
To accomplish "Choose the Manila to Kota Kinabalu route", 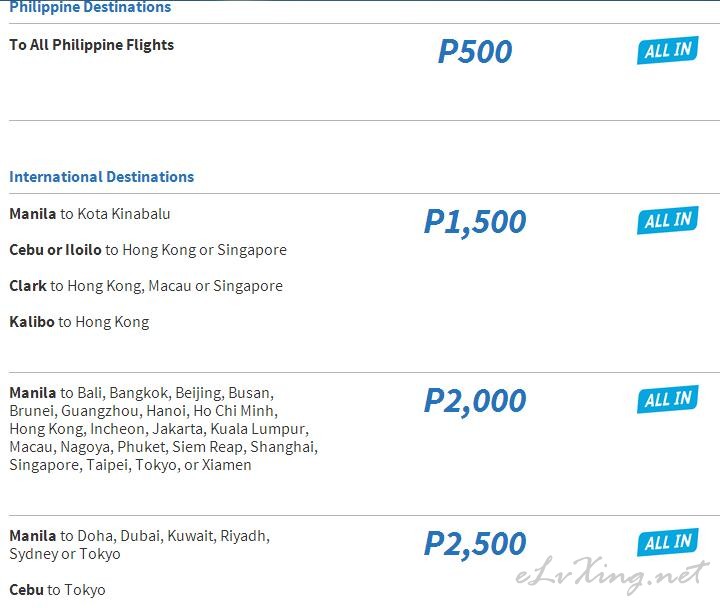I will pyautogui.click(x=90, y=214).
